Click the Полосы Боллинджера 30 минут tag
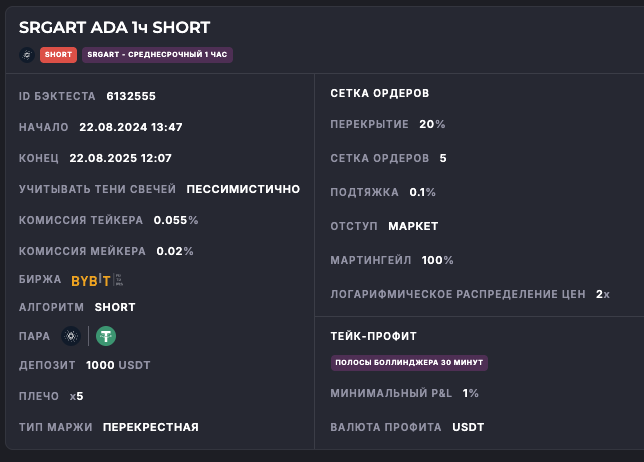Viewport: 644px width, 462px height. [409, 362]
